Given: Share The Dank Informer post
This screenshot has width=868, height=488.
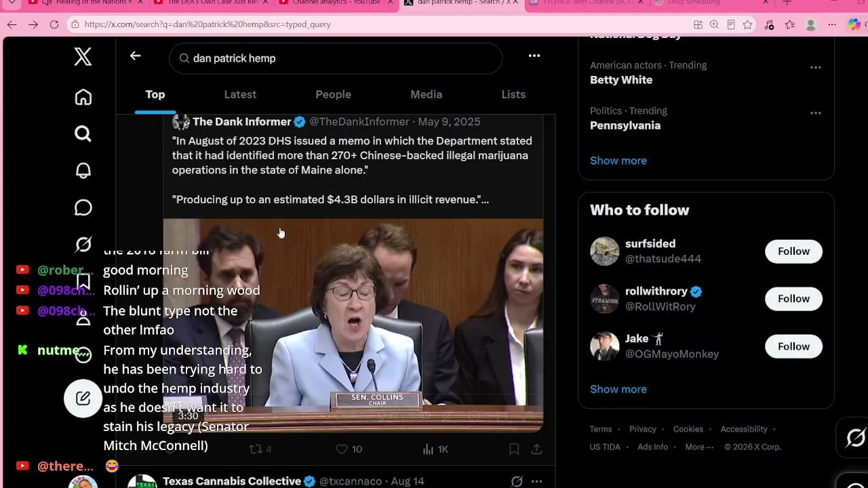Looking at the screenshot, I should point(536,449).
